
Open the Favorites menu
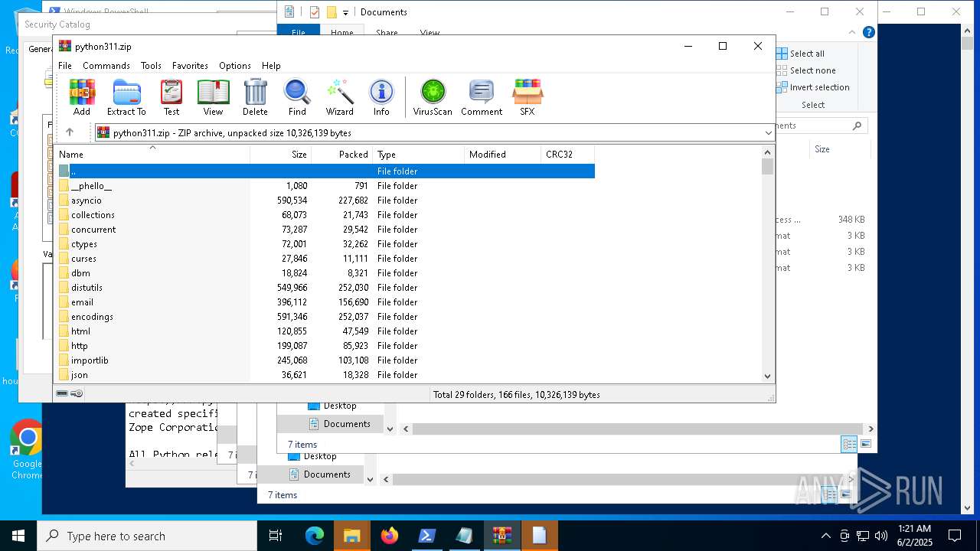[x=190, y=66]
